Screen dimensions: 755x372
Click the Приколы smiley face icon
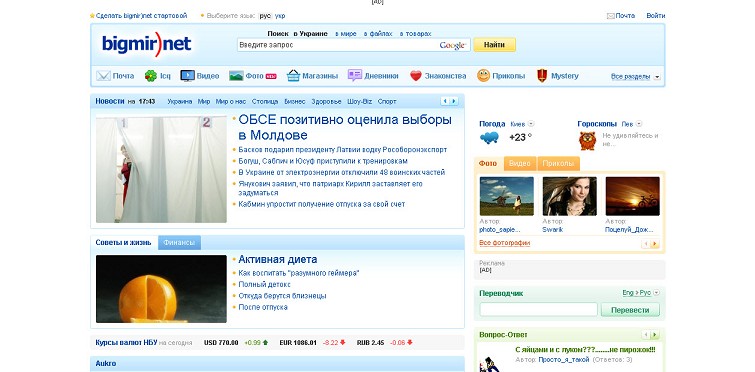click(483, 76)
